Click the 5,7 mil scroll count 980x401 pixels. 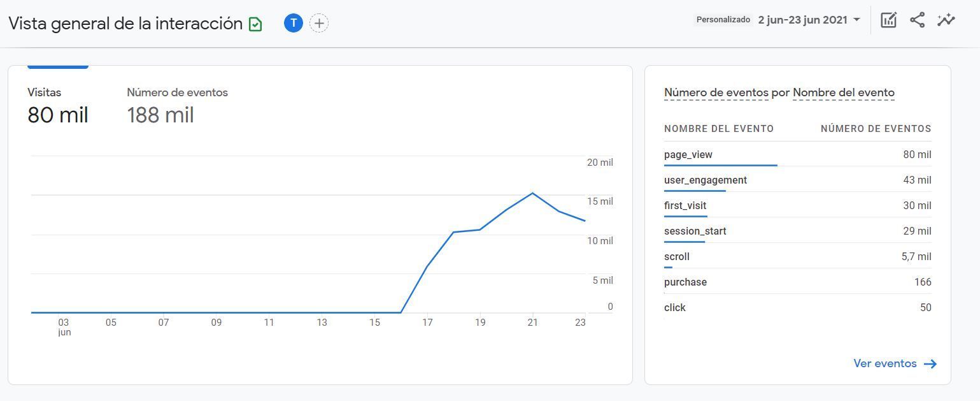[x=916, y=256]
